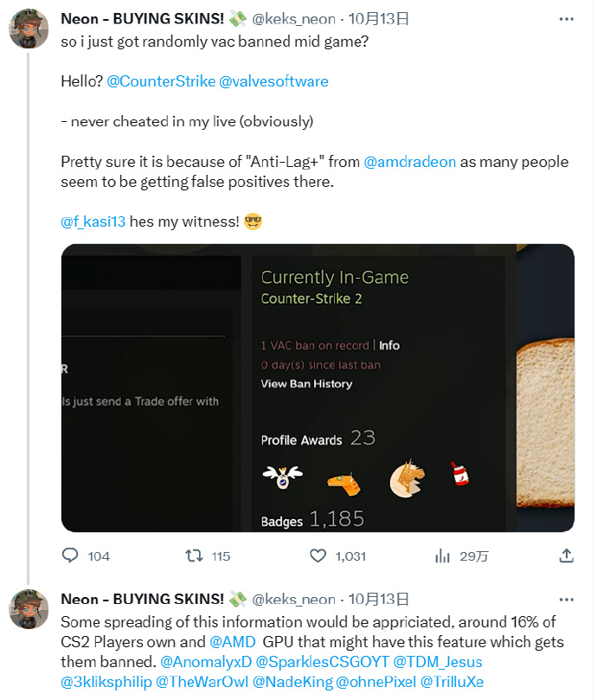
Task: Open the VAC ban screenshot image
Action: (318, 388)
